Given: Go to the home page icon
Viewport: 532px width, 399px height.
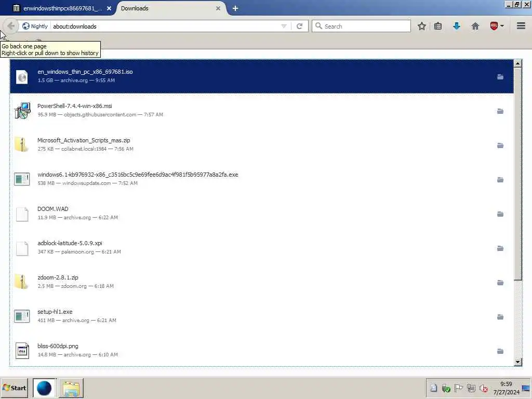Looking at the screenshot, I should coord(475,26).
